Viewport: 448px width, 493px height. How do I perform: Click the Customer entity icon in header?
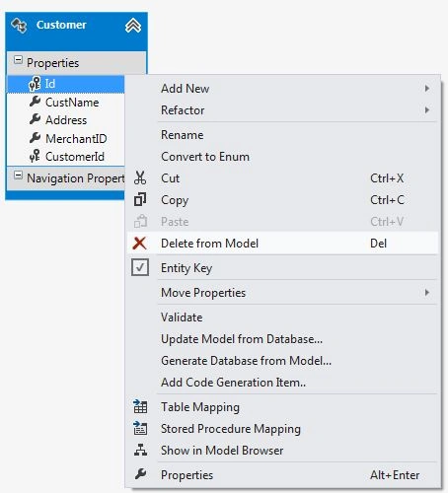coord(19,26)
